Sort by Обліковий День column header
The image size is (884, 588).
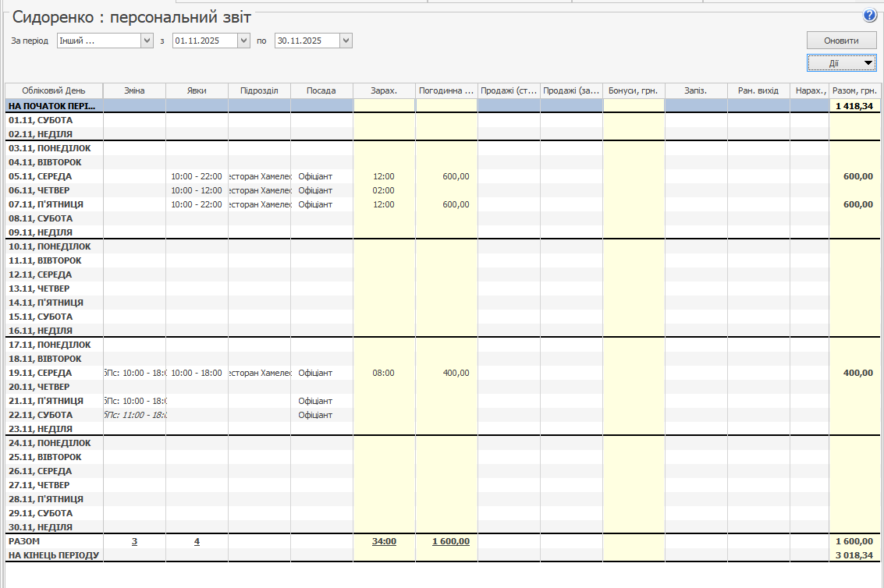[54, 90]
